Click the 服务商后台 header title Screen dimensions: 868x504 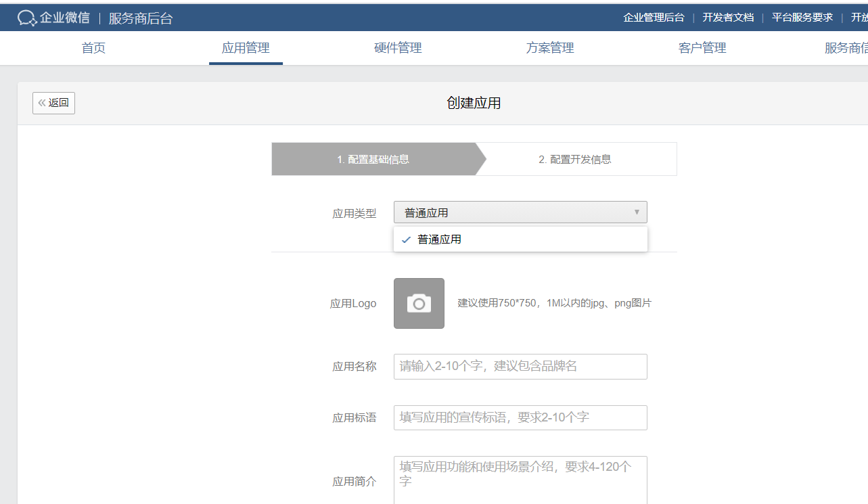point(141,18)
